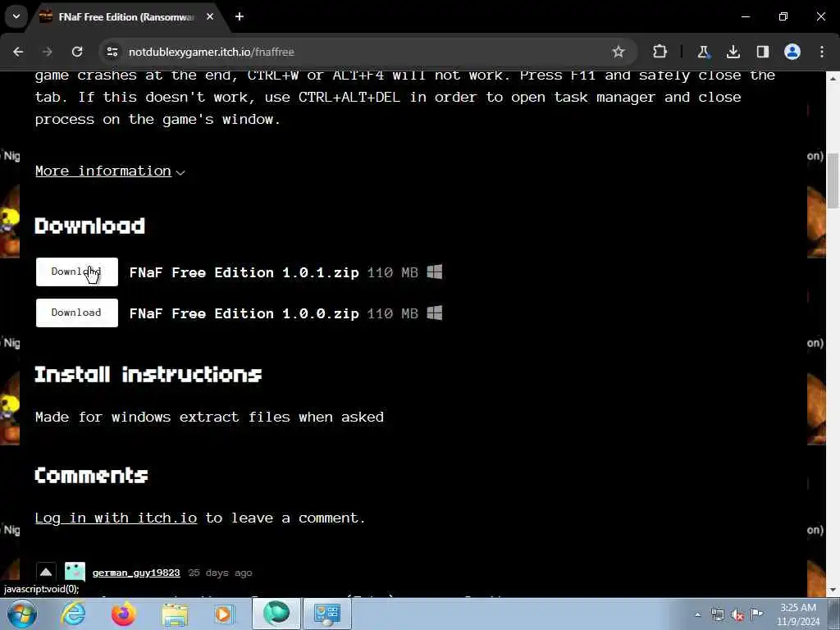840x630 pixels.
Task: Open Chrome three-dot menu
Action: pyautogui.click(x=822, y=52)
